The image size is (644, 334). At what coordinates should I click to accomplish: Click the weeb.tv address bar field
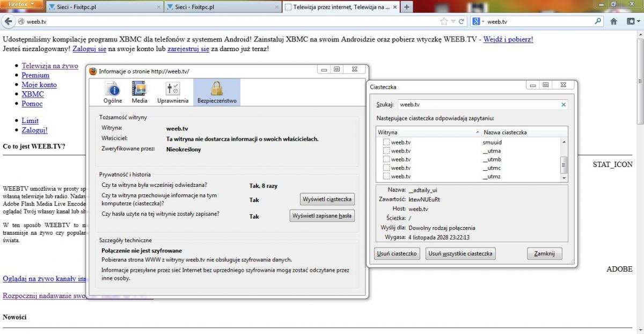click(231, 21)
